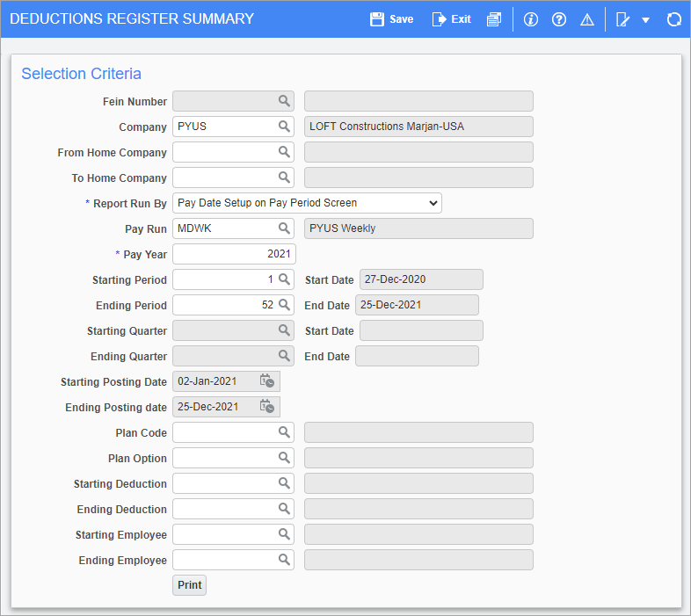Click the Selection Criteria heading
The width and height of the screenshot is (691, 616).
coord(81,74)
